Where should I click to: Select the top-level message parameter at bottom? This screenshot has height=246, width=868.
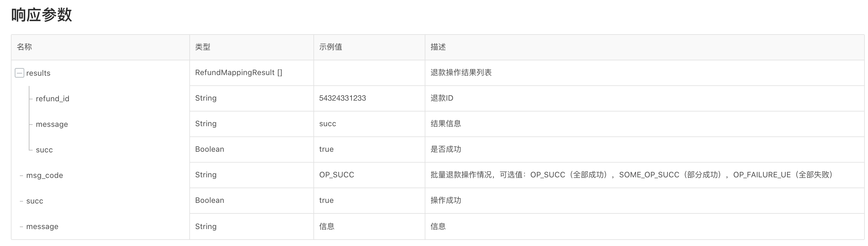click(x=42, y=227)
